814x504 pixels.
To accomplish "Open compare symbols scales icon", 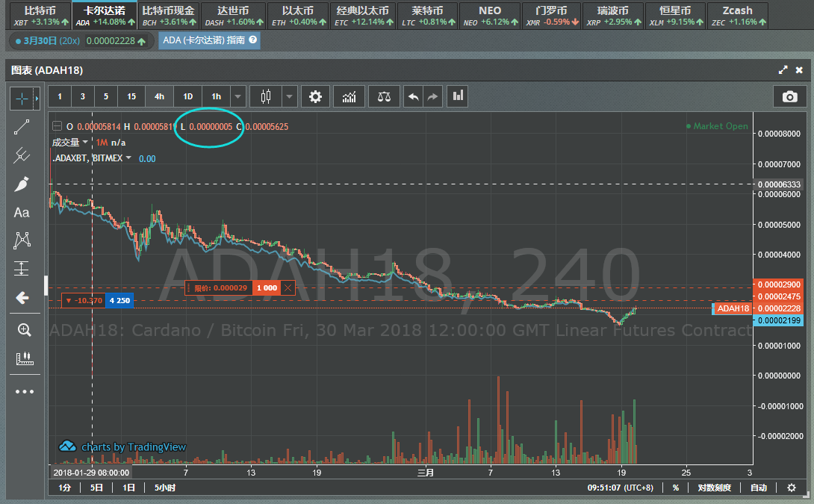I will tap(384, 96).
